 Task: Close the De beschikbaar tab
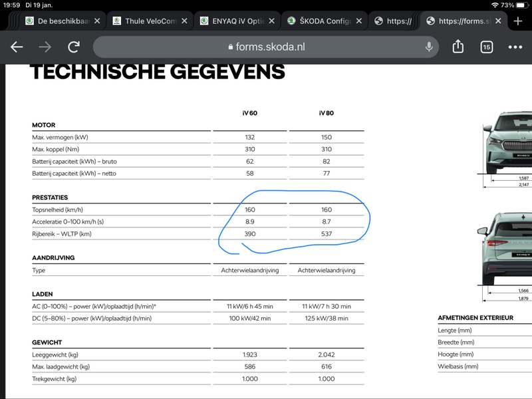coord(97,21)
